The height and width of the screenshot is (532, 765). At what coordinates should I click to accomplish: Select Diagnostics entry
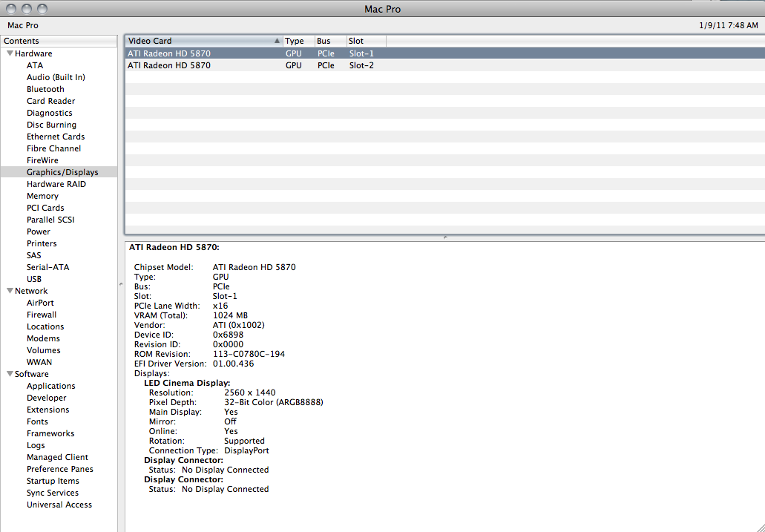[49, 113]
